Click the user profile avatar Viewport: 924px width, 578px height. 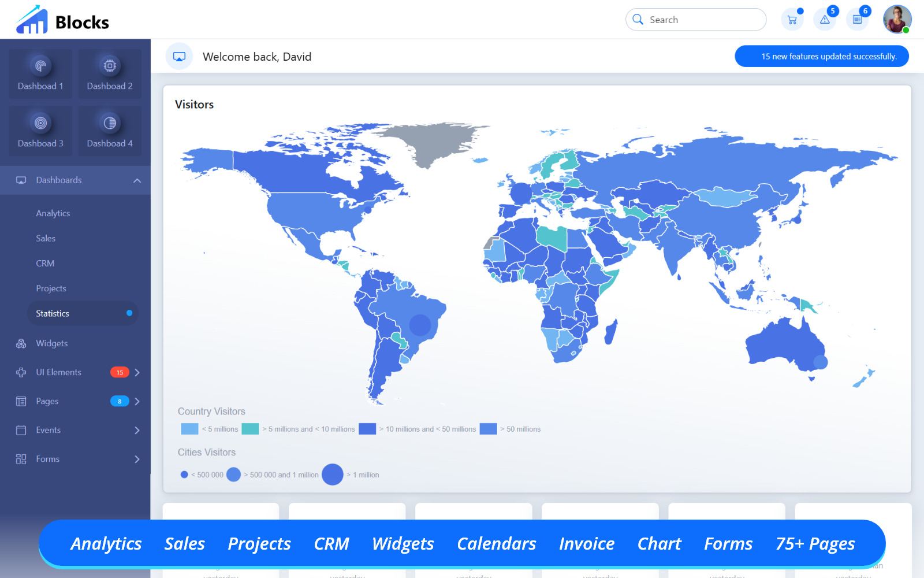(x=896, y=20)
